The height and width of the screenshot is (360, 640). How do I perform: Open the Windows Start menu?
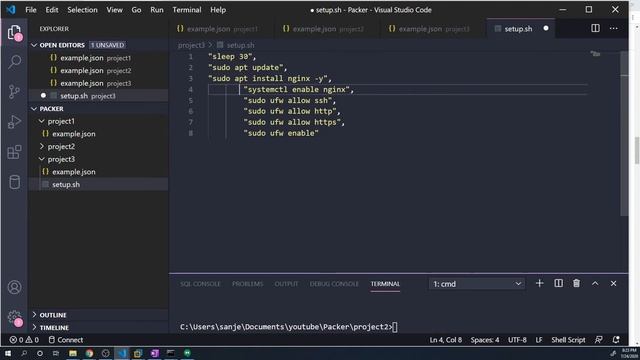(8, 353)
